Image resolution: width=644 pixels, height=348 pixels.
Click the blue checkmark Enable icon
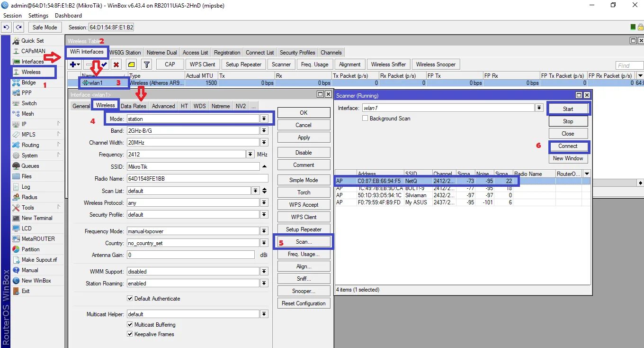(104, 64)
